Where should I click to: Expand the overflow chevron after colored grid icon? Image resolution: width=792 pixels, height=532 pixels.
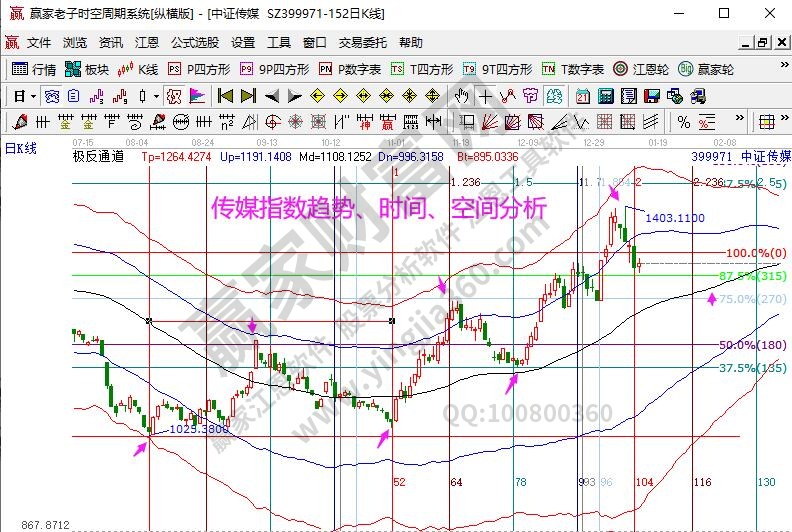pyautogui.click(x=784, y=117)
